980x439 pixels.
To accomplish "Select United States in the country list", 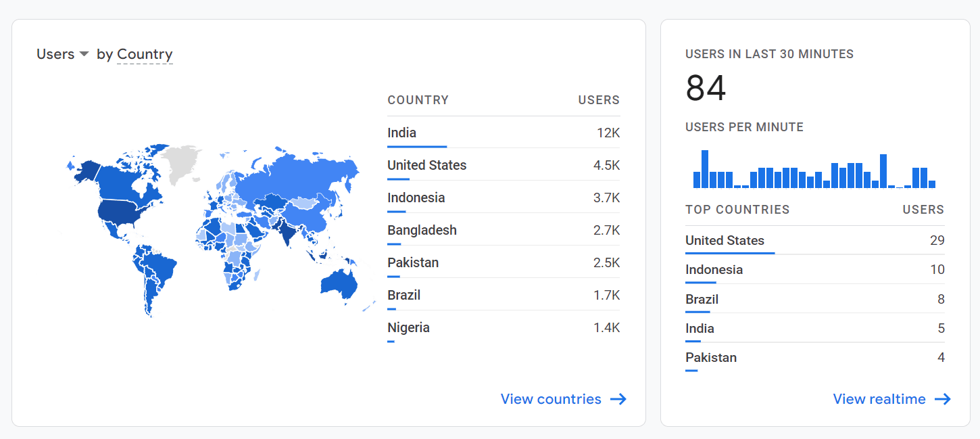I will 426,165.
